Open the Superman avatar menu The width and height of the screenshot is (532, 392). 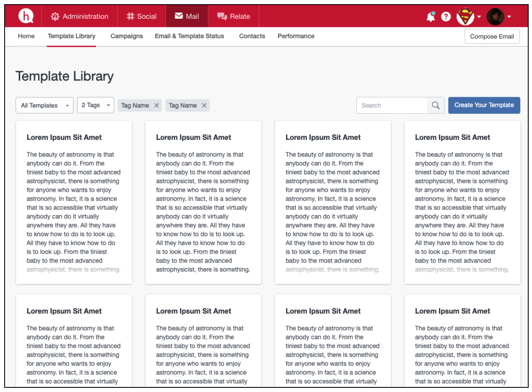469,17
